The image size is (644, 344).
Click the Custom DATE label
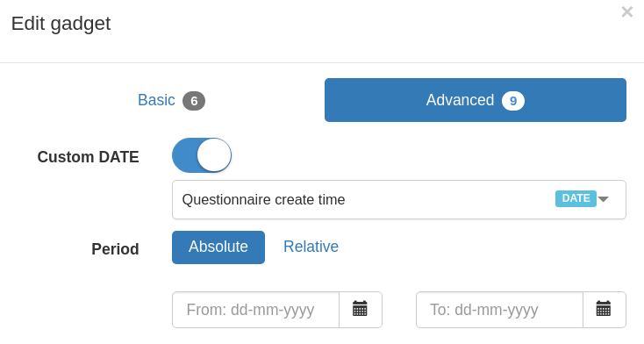[x=89, y=157]
